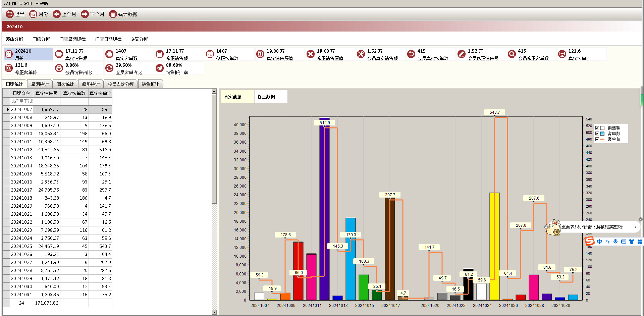
Task: Click the white 销售额 legend color swatch
Action: [602, 128]
